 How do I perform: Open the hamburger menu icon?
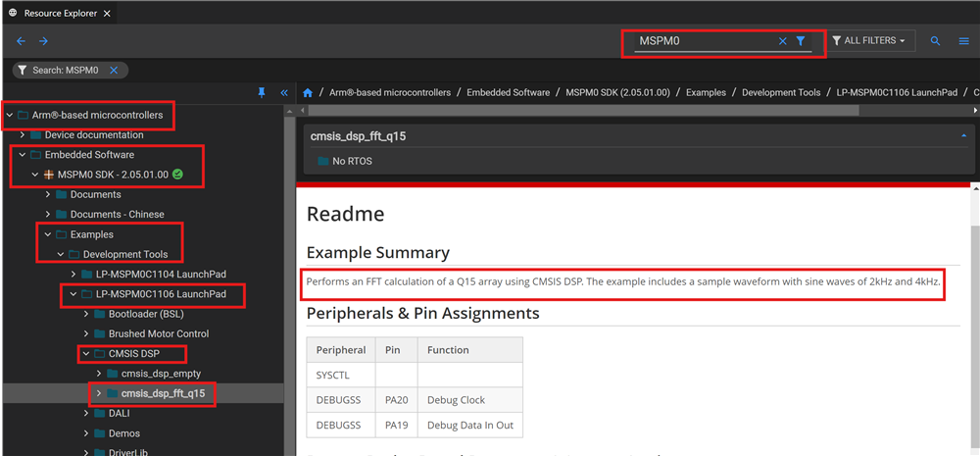963,41
